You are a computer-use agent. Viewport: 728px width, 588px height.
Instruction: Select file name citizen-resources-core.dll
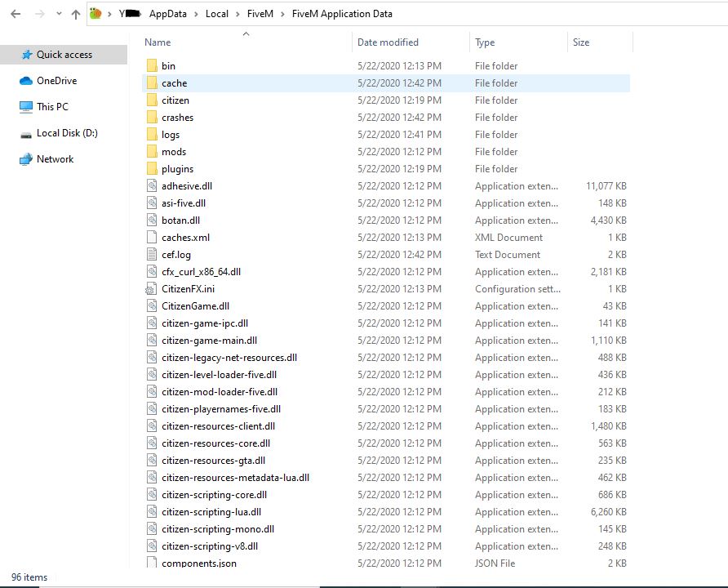[216, 443]
